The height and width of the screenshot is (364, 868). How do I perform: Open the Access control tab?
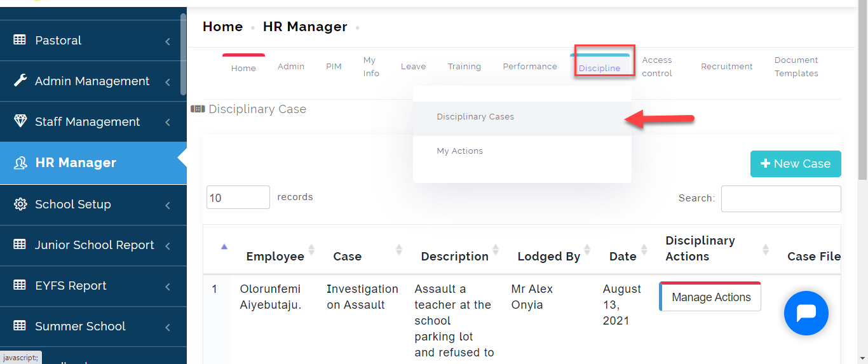pos(657,67)
